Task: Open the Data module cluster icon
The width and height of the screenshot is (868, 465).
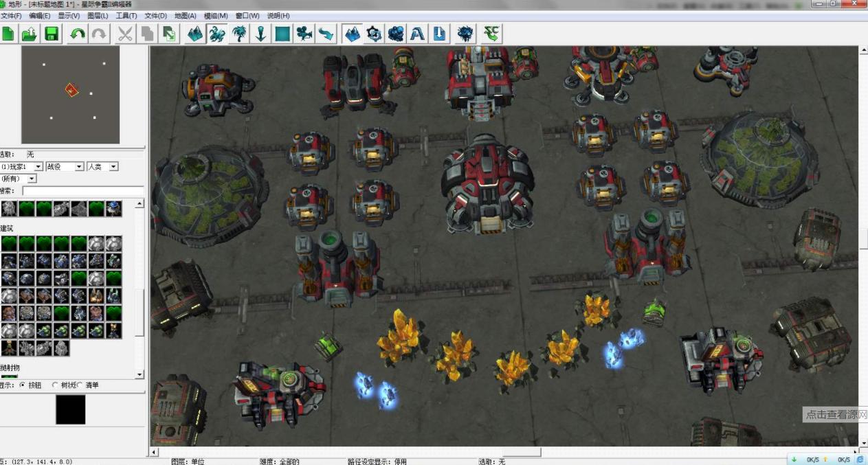Action: pyautogui.click(x=397, y=33)
